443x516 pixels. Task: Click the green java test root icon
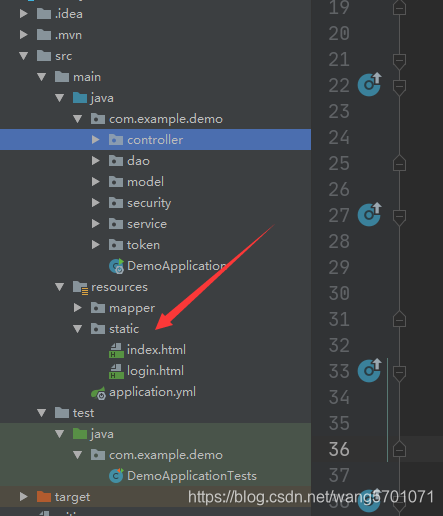click(80, 434)
